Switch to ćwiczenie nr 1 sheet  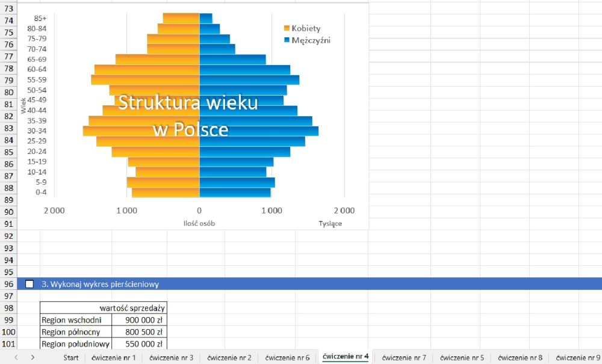[x=113, y=357]
